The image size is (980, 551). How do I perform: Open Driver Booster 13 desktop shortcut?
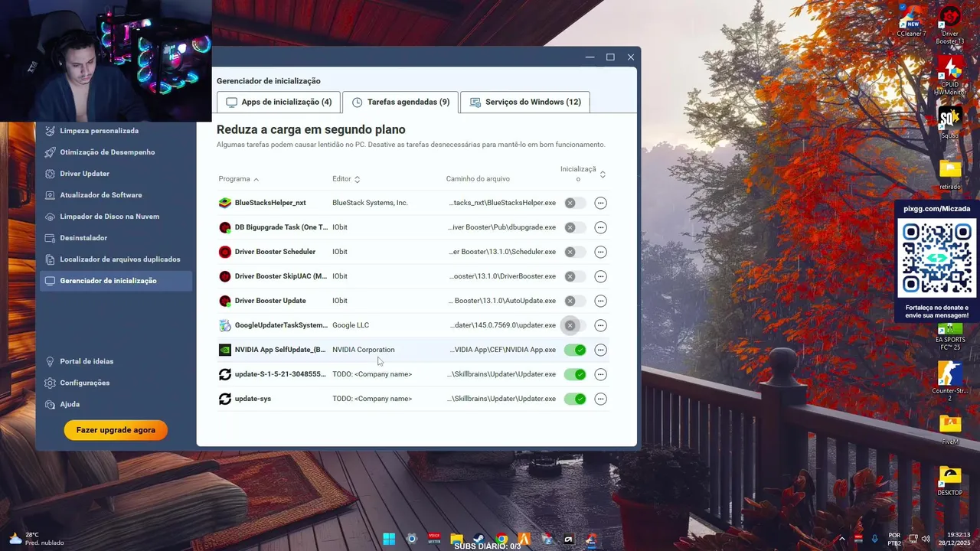point(950,25)
